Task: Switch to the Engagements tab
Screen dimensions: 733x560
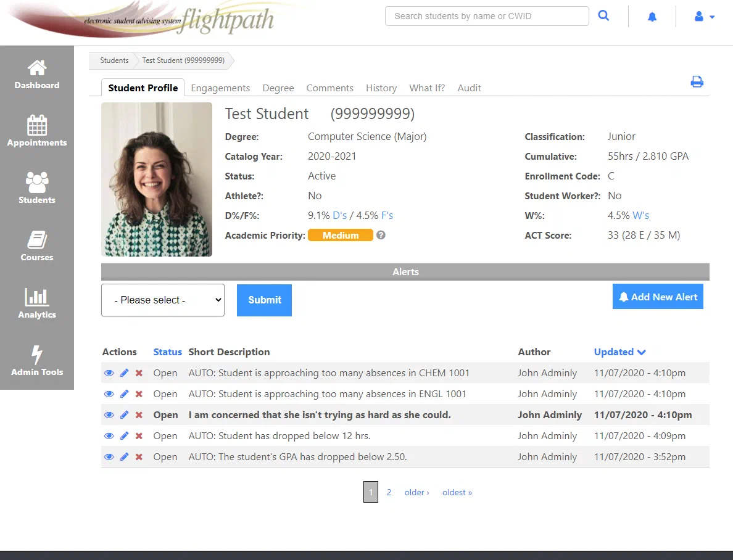Action: [220, 88]
